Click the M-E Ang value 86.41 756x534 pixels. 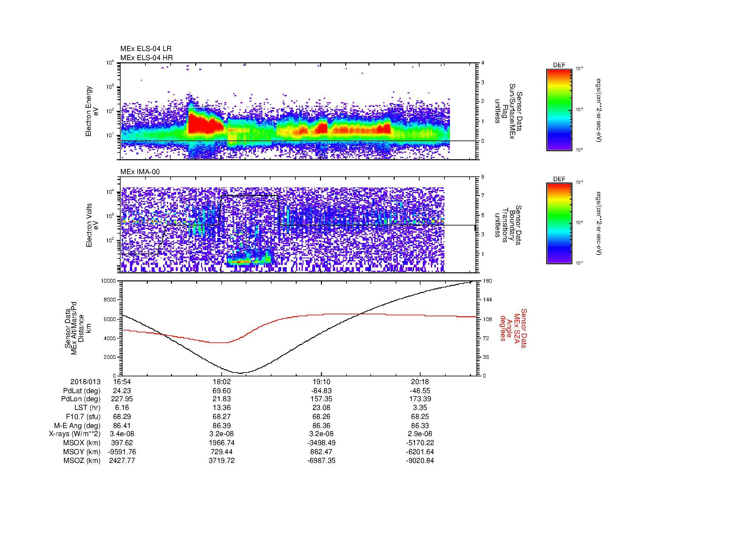(122, 426)
